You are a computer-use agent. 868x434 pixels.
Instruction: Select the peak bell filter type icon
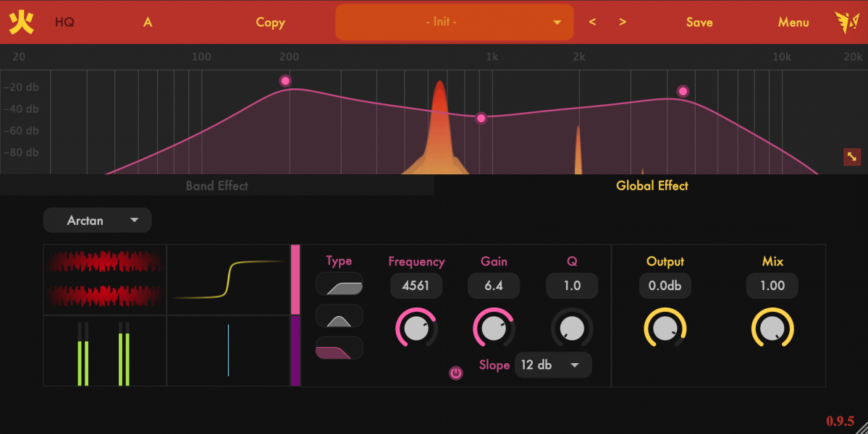click(x=340, y=316)
